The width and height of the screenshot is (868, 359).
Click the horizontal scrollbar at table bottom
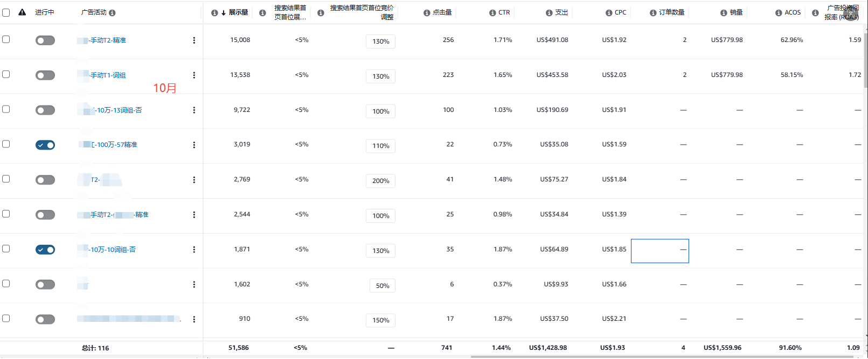pos(647,356)
